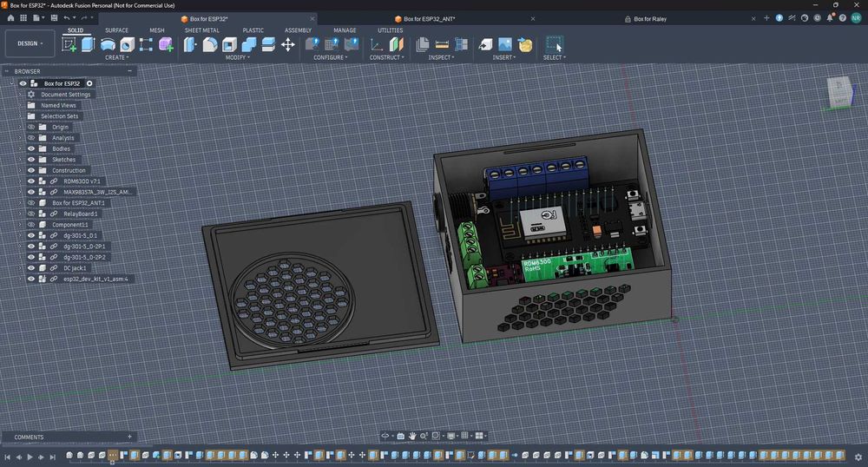The image size is (868, 467).
Task: Show Box for ESP32_ANT:1 component
Action: (x=31, y=203)
